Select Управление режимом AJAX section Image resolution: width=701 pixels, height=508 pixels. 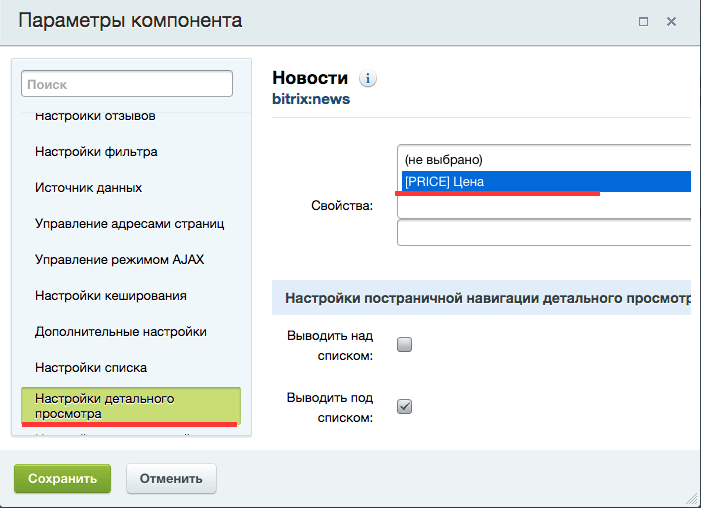[119, 260]
